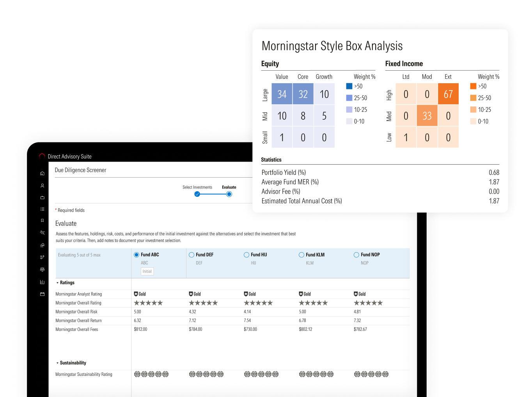Viewport: 532px width, 397px height.
Task: Open the calendar icon in the sidebar
Action: pyautogui.click(x=42, y=294)
